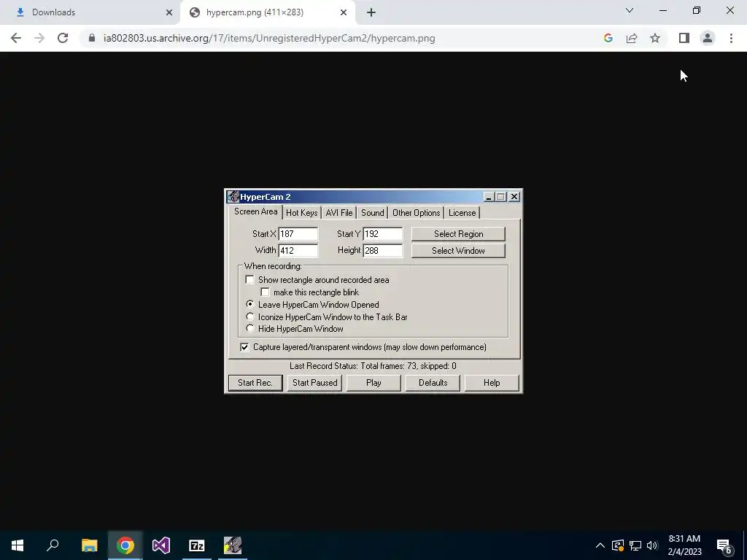Open the volume control in the tray
Screen dimensions: 747x560
point(652,545)
